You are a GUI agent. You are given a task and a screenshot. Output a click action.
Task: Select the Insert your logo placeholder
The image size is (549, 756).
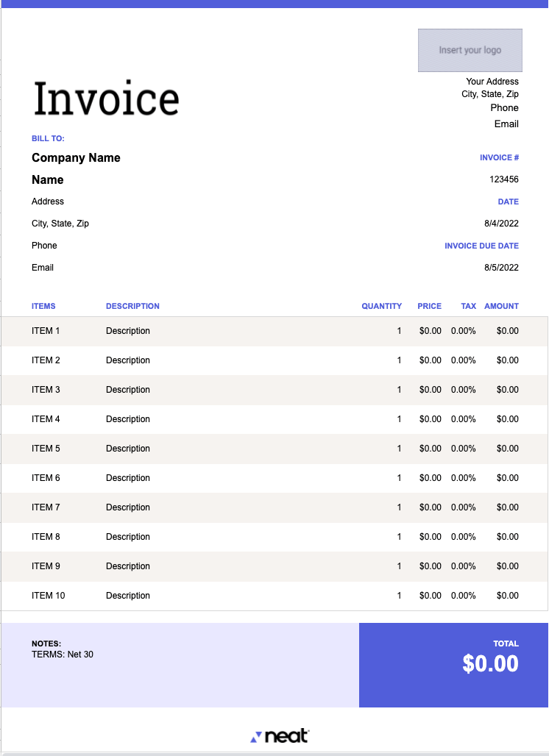(470, 50)
